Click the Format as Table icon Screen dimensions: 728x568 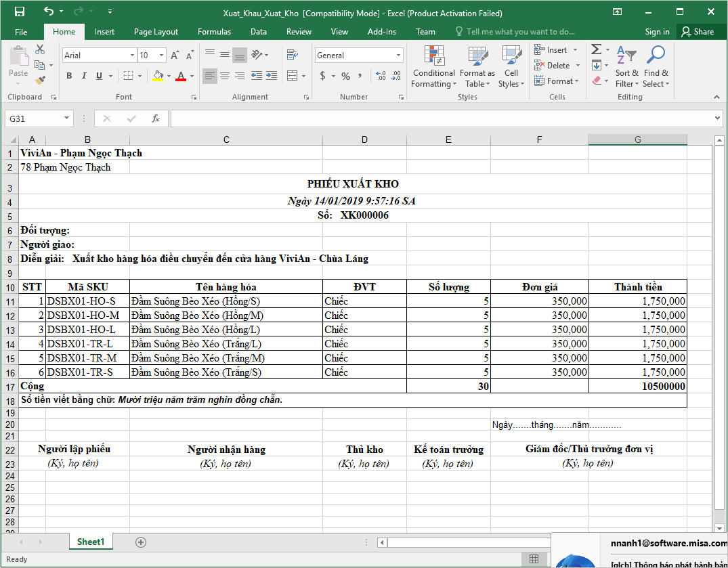point(477,66)
